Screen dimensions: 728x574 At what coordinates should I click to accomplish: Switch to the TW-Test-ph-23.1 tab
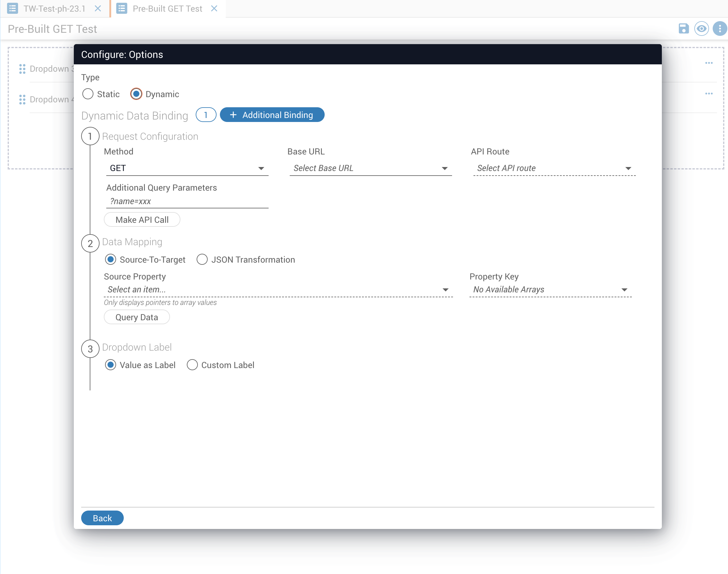(x=54, y=8)
